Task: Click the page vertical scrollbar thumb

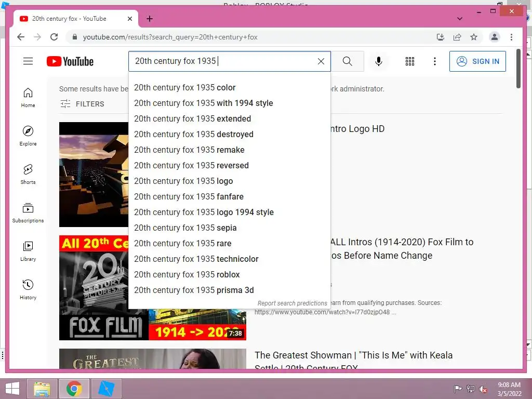Action: (518, 69)
